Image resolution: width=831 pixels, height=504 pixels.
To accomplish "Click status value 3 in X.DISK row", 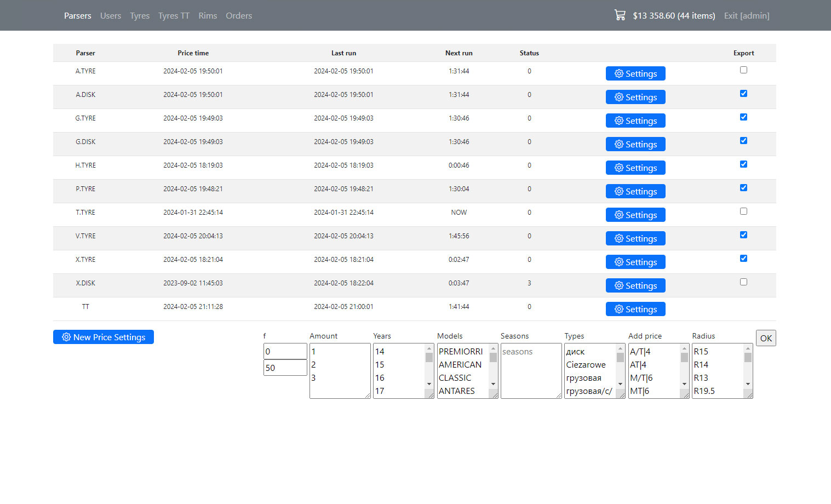I will 529,283.
